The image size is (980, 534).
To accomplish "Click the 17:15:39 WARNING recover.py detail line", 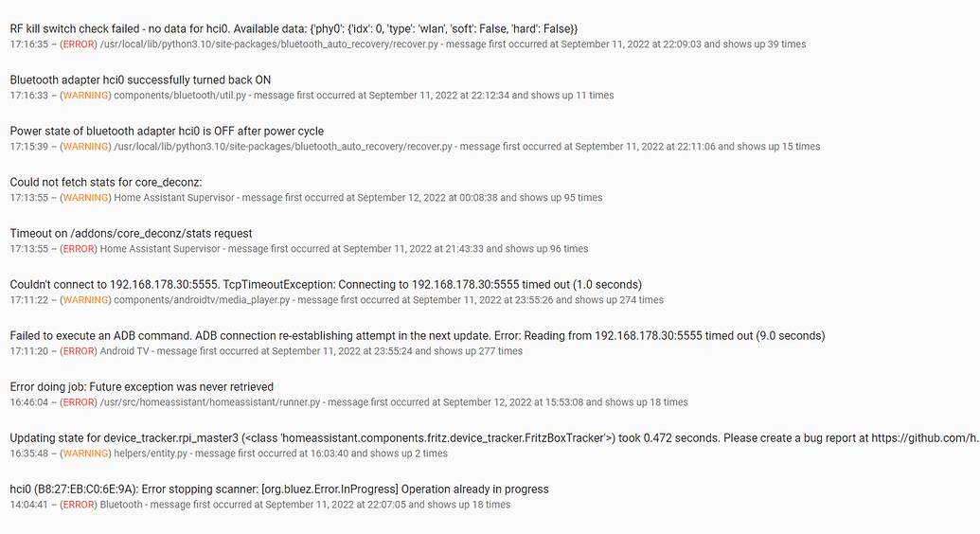I will click(415, 147).
